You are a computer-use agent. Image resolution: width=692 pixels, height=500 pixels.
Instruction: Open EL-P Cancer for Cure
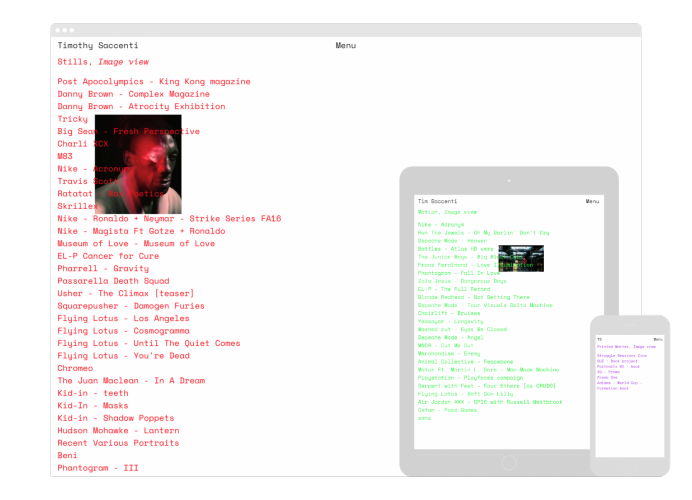pos(108,256)
